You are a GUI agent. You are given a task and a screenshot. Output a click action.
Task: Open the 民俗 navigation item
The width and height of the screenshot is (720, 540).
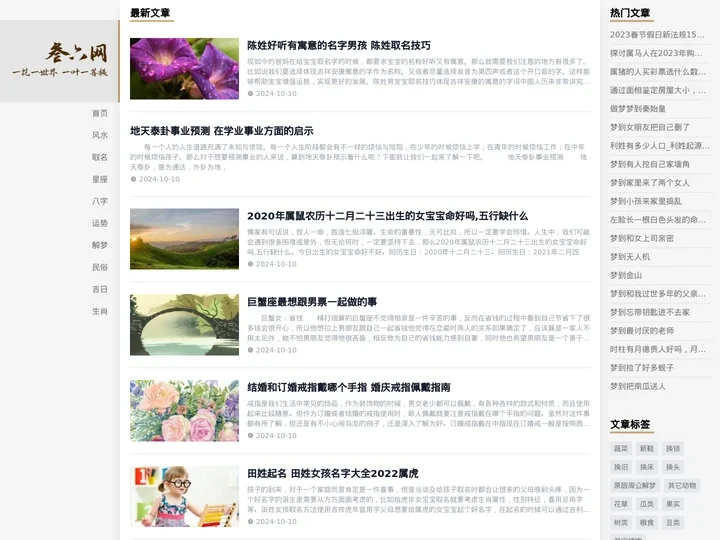pyautogui.click(x=100, y=267)
